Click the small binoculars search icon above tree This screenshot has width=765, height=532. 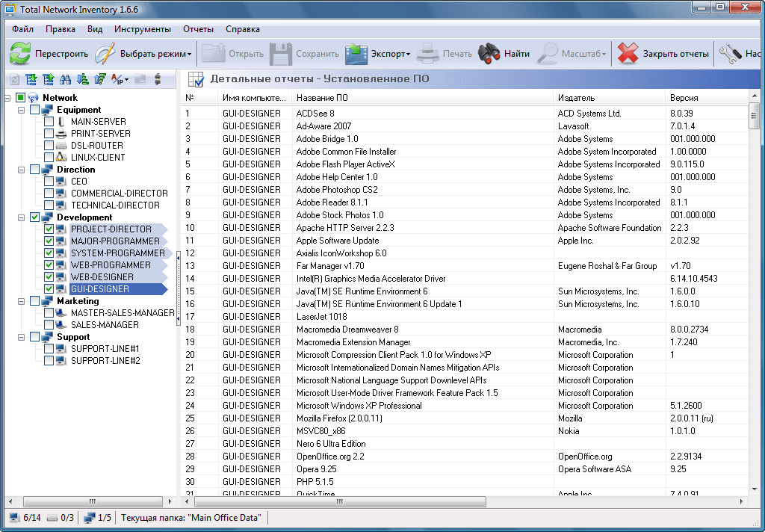65,79
